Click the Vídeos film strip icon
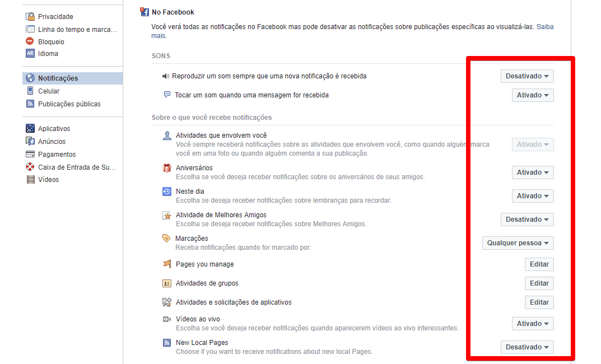 coord(30,179)
